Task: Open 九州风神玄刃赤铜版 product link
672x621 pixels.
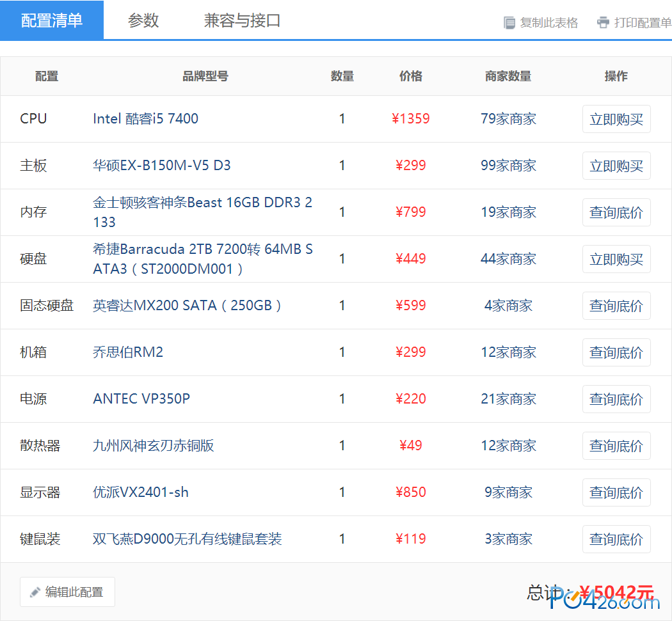Action: 154,445
